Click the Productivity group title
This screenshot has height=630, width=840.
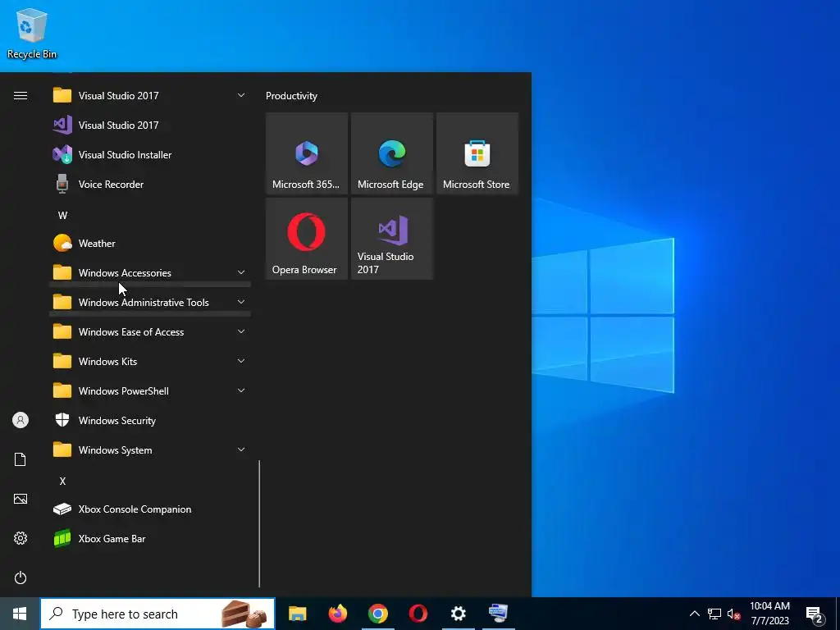pos(291,96)
